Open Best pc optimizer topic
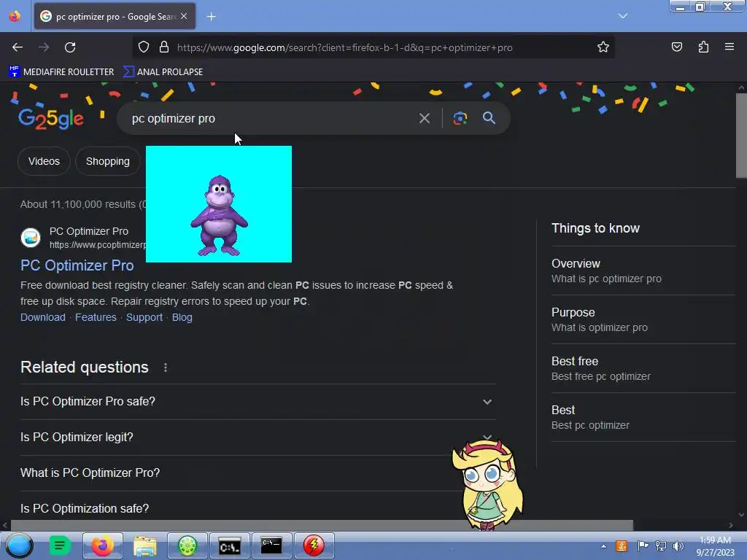 click(x=643, y=418)
